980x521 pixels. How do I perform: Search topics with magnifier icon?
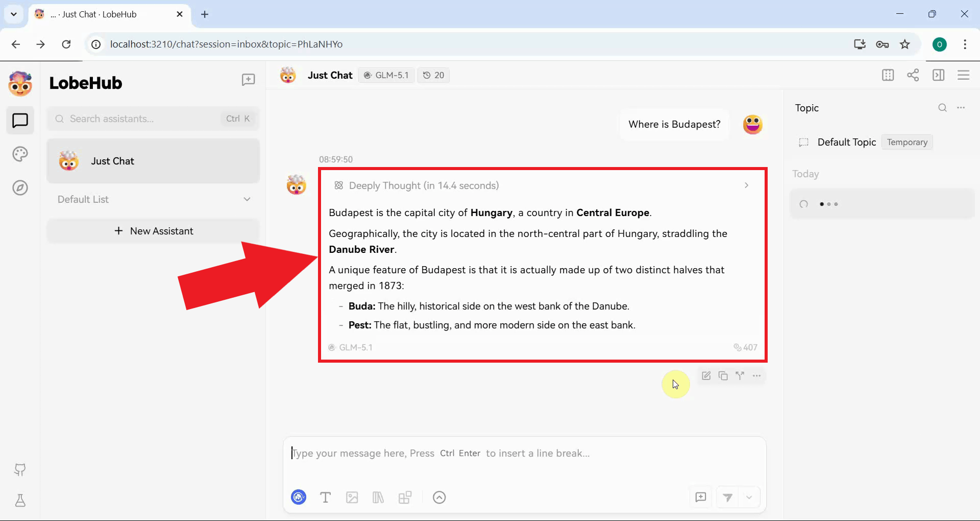click(x=942, y=108)
